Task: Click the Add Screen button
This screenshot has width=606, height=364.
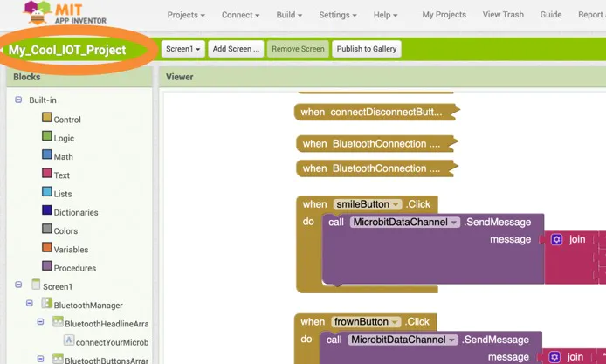Action: tap(236, 49)
